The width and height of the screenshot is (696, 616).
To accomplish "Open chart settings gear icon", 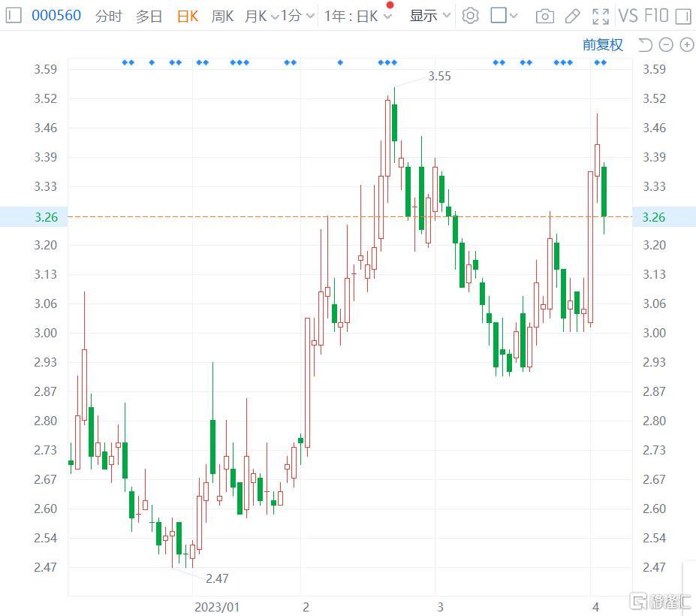I will [470, 16].
